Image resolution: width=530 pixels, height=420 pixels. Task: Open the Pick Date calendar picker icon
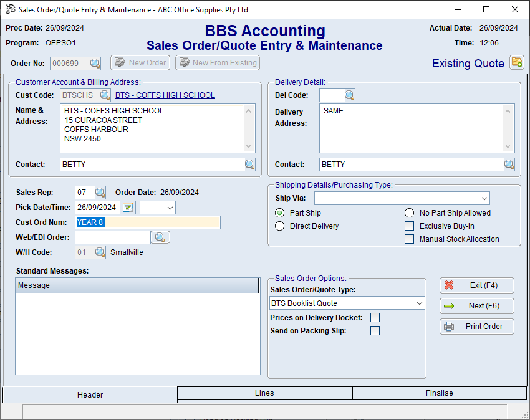pyautogui.click(x=128, y=208)
